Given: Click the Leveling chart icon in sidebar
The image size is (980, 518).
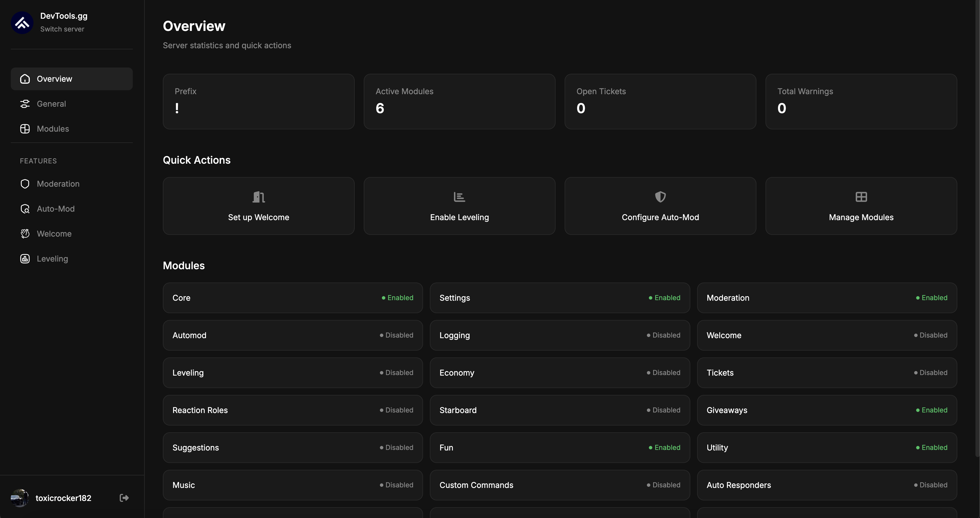Looking at the screenshot, I should coord(25,259).
